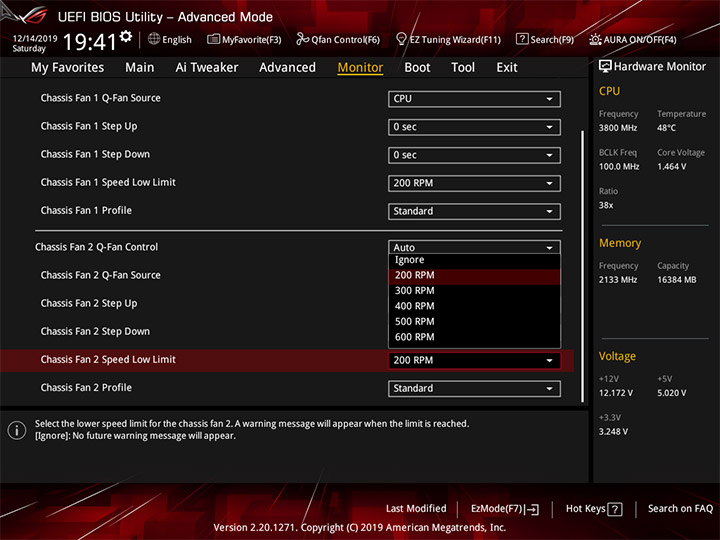
Task: Switch to My Favorites tab
Action: 68,68
